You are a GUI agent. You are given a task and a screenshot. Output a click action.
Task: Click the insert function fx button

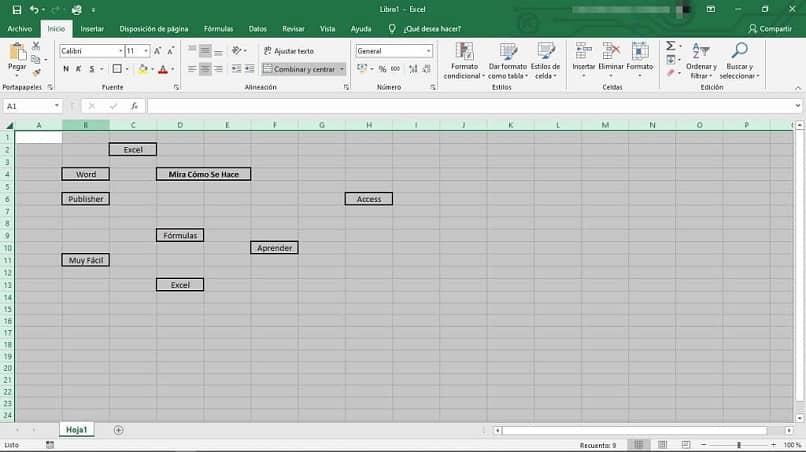click(134, 106)
